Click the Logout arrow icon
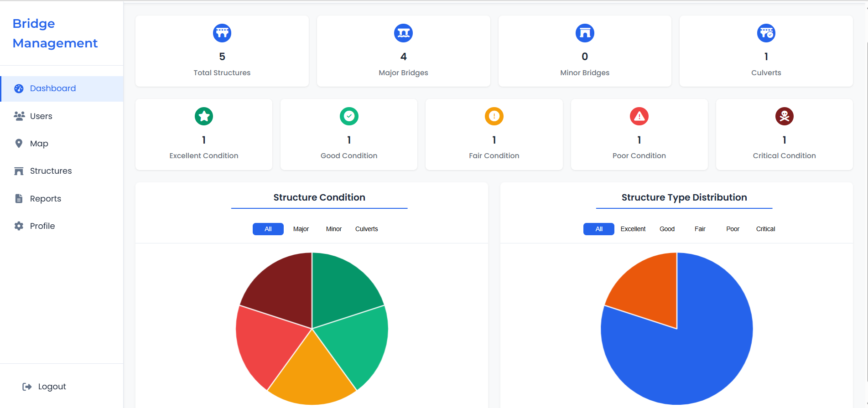 [27, 387]
